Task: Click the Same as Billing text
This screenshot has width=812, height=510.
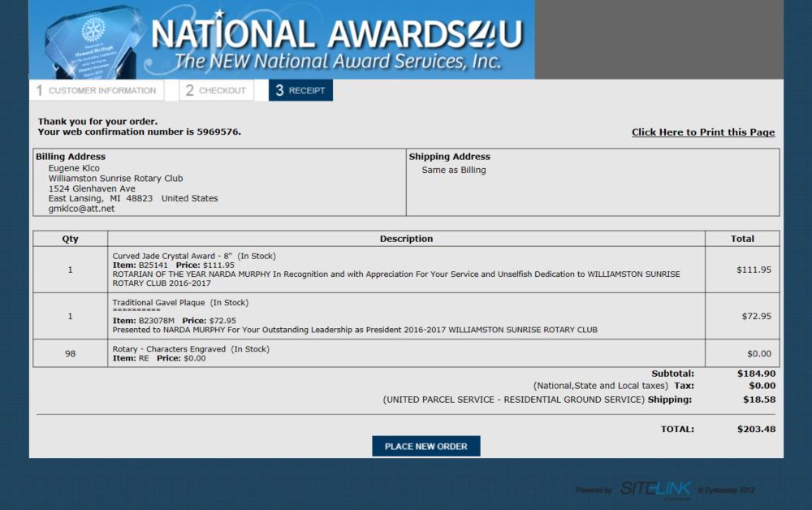Action: 454,170
